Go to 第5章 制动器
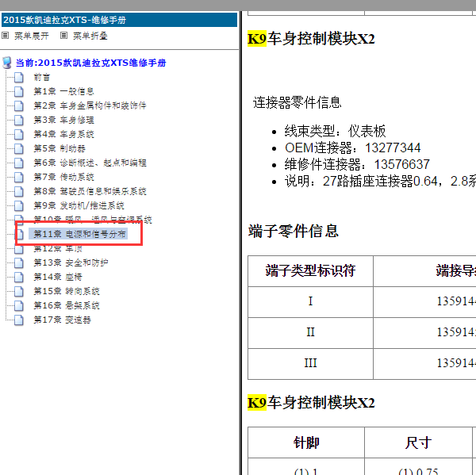The image size is (476, 475). pos(59,148)
